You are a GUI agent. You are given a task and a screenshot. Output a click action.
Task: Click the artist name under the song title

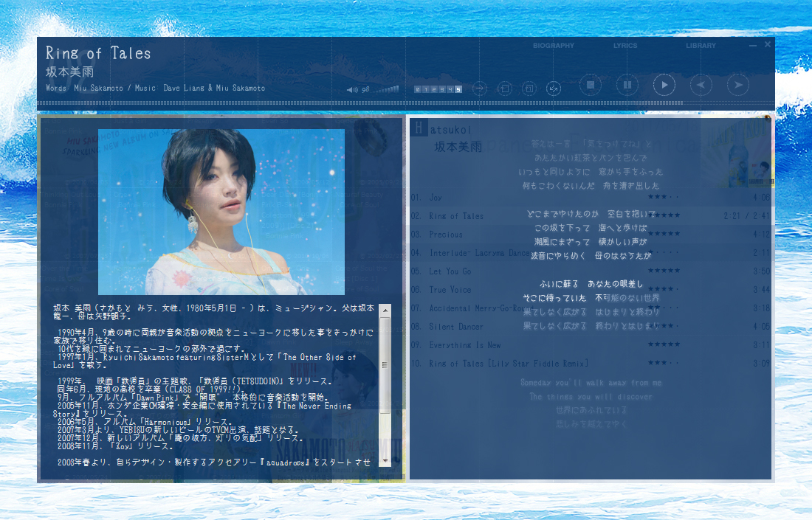coord(69,72)
